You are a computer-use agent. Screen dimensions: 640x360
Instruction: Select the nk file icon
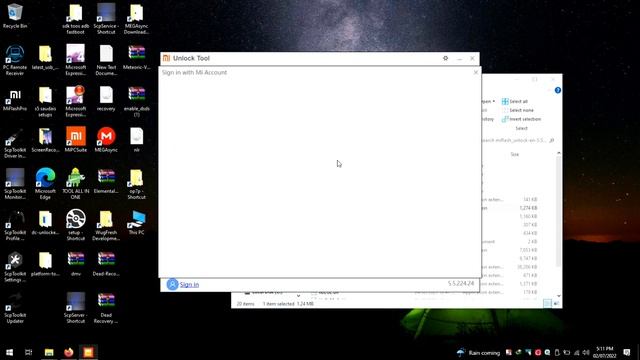[x=136, y=140]
